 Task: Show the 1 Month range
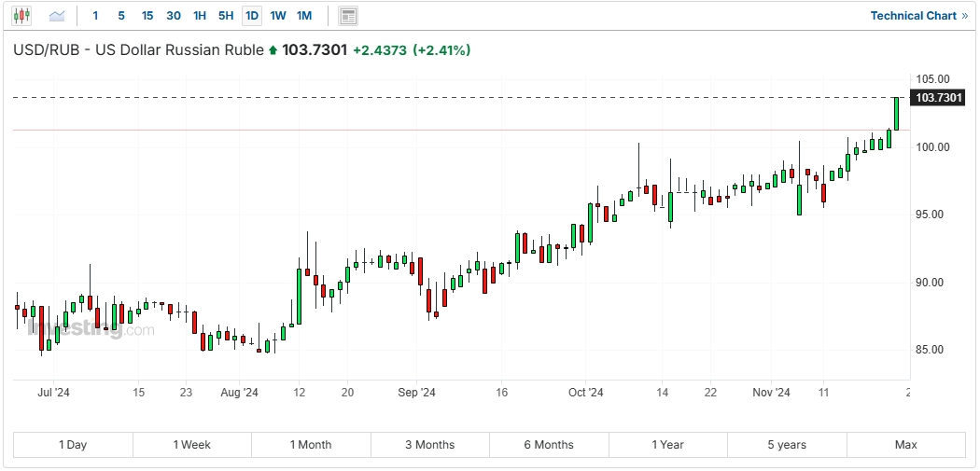311,445
